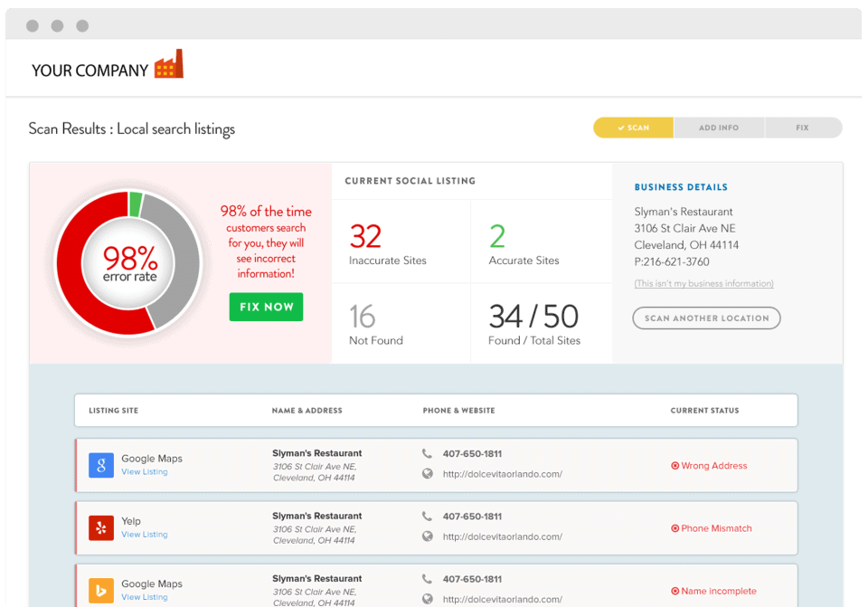This screenshot has height=607, width=868.
Task: Click the Business Details heading
Action: [681, 187]
